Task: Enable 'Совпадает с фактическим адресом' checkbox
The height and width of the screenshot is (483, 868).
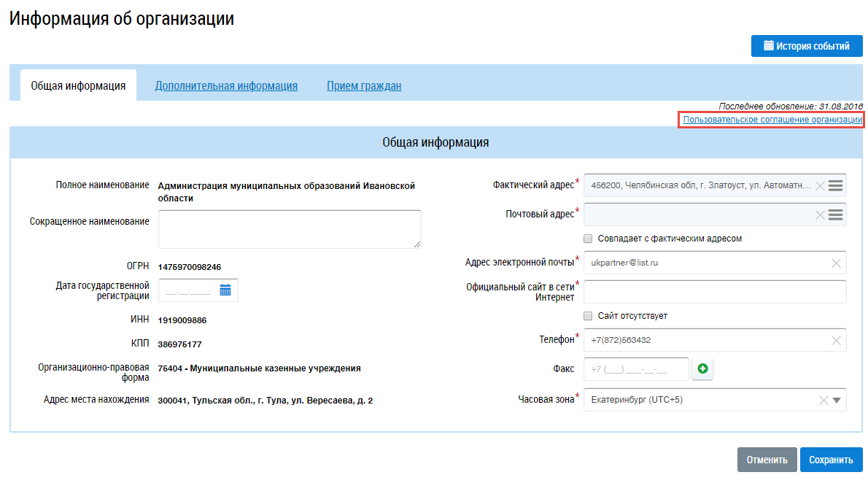Action: click(588, 239)
